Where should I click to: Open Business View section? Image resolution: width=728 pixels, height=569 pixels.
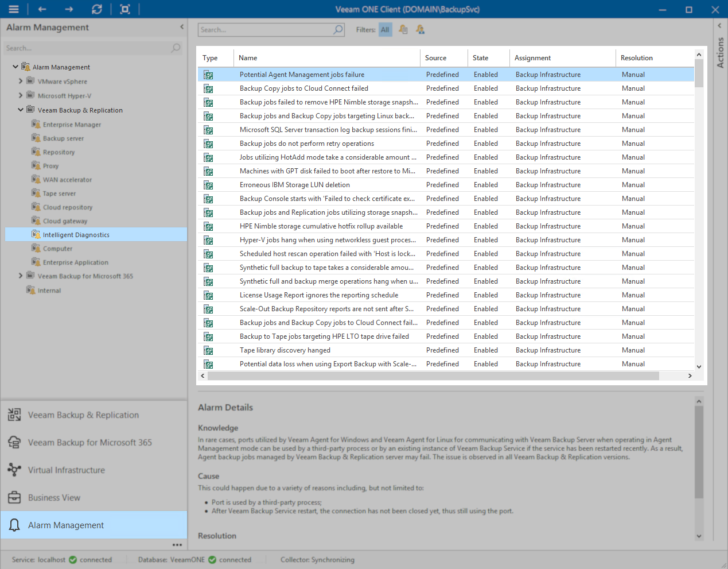coord(94,497)
